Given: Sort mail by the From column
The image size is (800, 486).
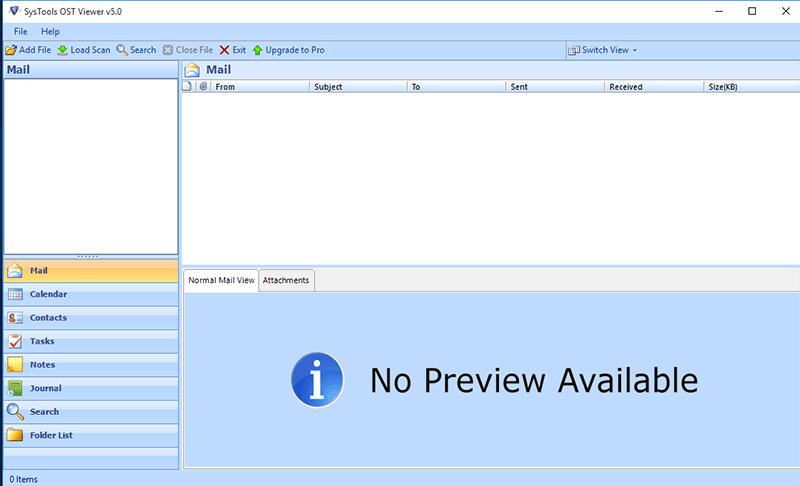Looking at the screenshot, I should click(x=260, y=87).
